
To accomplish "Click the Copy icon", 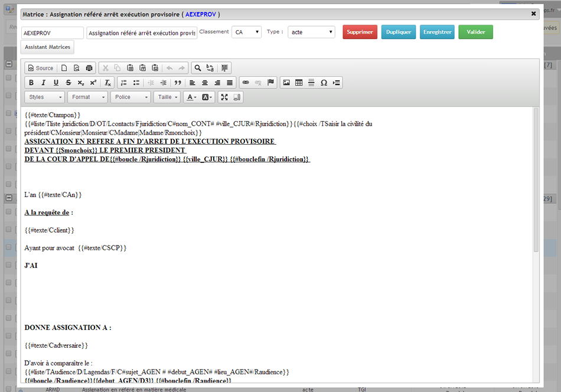I will (x=118, y=68).
